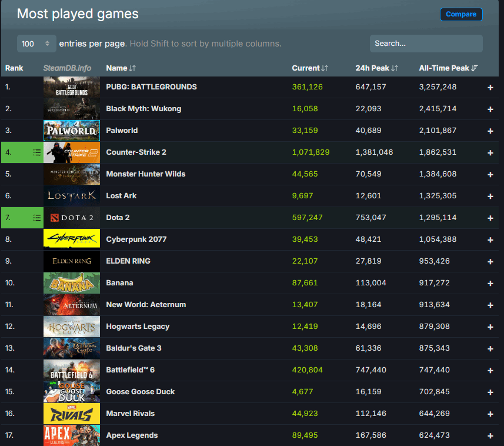Image resolution: width=504 pixels, height=446 pixels.
Task: Click the plus icon for Apex Legends
Action: [x=490, y=436]
